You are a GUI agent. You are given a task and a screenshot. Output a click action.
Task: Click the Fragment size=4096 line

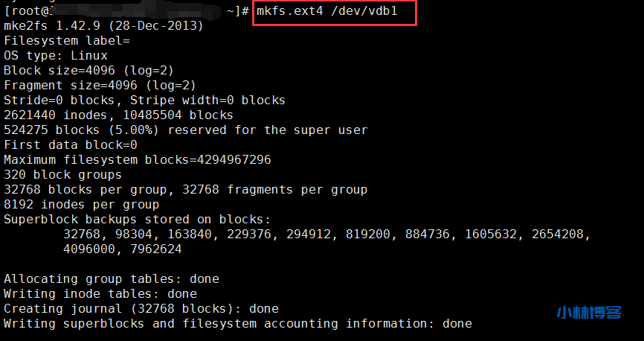(100, 86)
